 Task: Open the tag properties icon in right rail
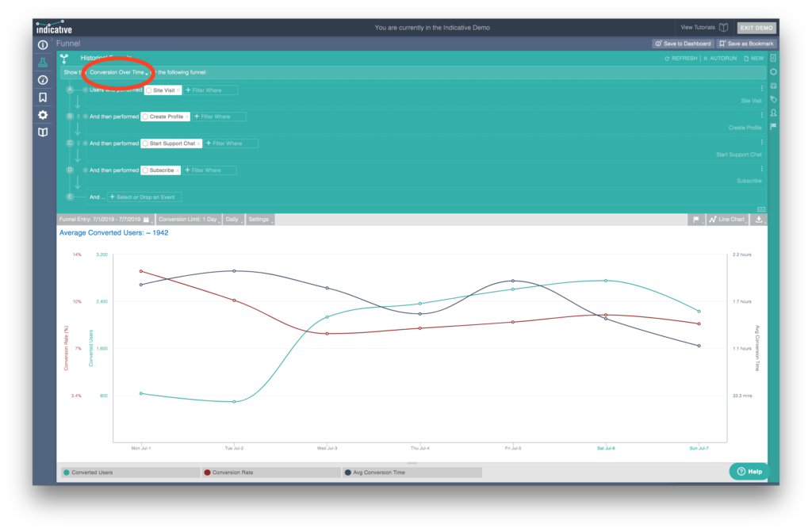[x=773, y=99]
